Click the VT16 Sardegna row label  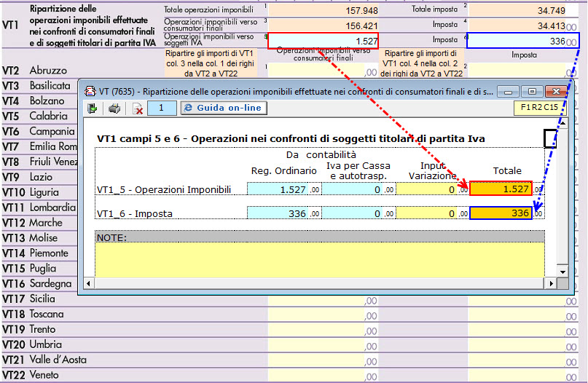coord(36,284)
